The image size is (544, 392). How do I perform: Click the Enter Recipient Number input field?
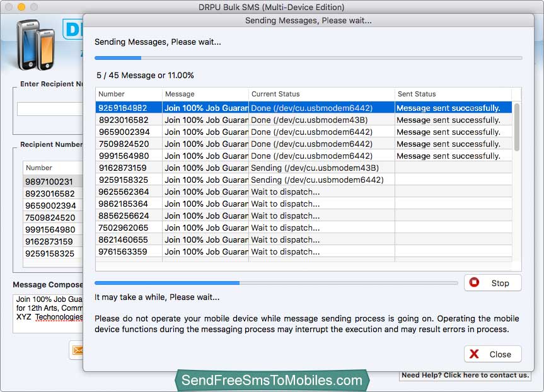(x=50, y=109)
